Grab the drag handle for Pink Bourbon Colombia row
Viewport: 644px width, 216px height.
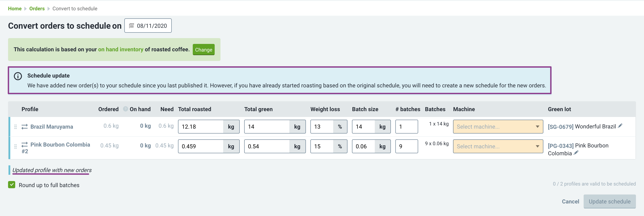[15, 146]
